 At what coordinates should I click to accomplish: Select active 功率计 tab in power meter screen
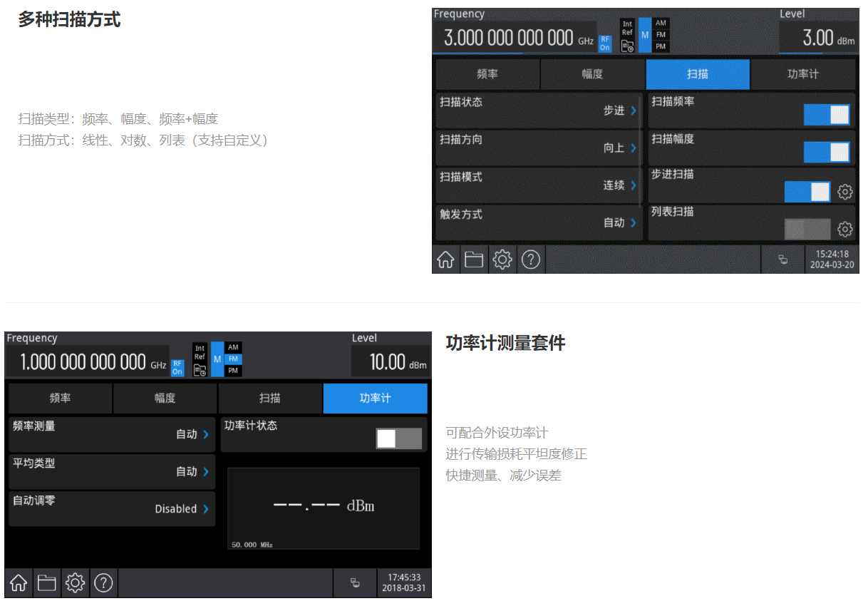coord(376,398)
